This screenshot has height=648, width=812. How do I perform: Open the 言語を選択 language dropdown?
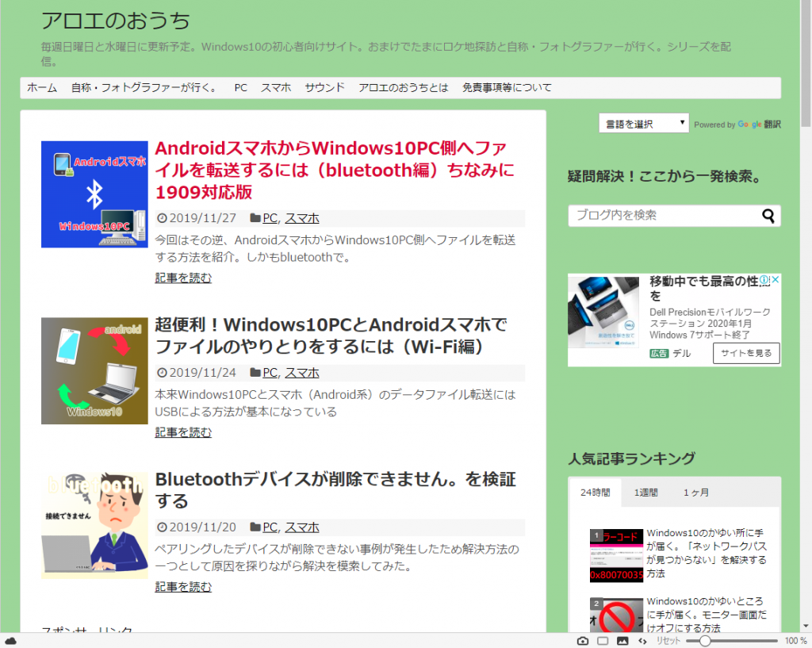pos(644,124)
